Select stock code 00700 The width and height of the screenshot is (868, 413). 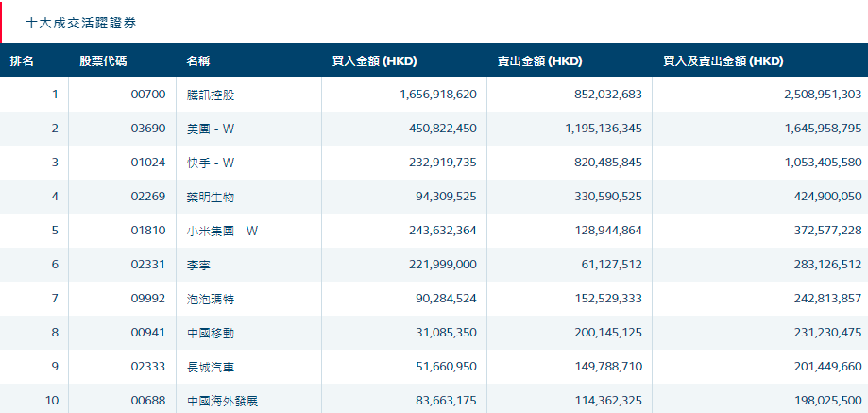148,95
